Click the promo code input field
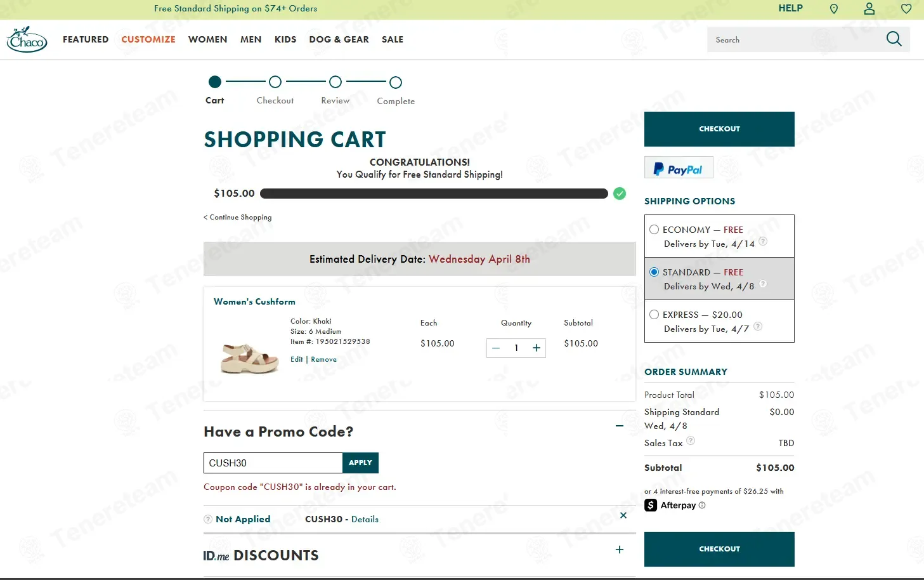The height and width of the screenshot is (580, 924). pyautogui.click(x=273, y=463)
